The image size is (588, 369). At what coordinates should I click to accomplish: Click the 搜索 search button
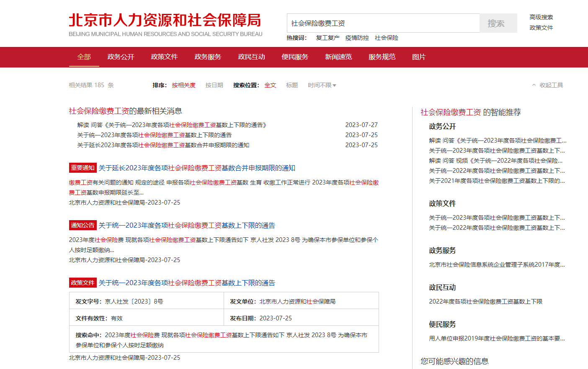[498, 23]
